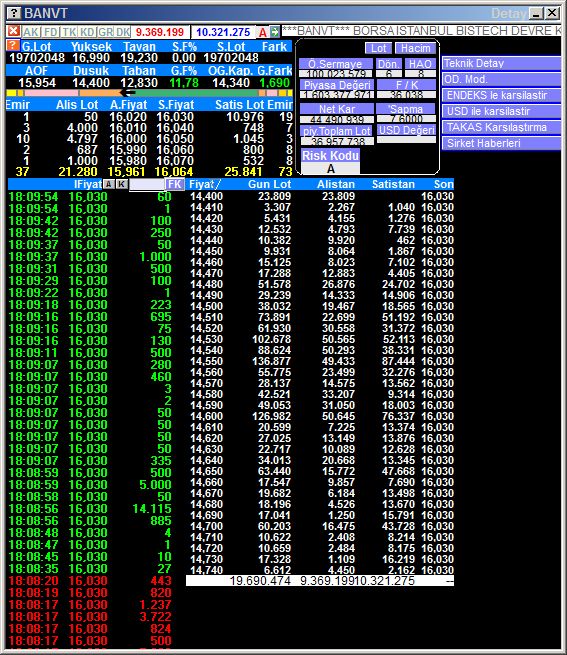Select the 18:08:56 trade of 14.115 lots

pyautogui.click(x=90, y=509)
